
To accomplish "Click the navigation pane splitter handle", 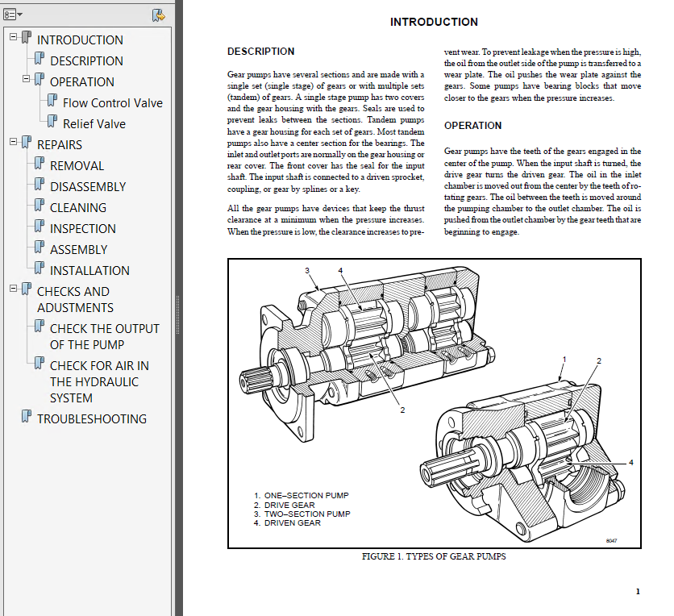I will [x=177, y=314].
